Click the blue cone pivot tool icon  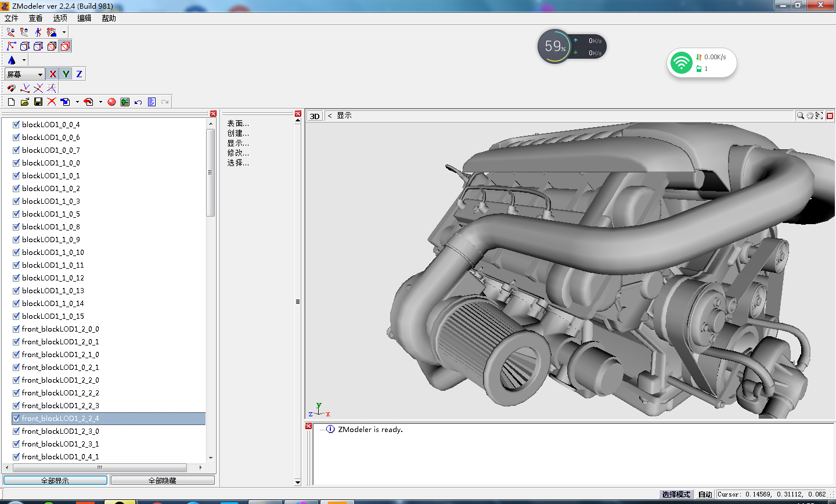pyautogui.click(x=12, y=60)
